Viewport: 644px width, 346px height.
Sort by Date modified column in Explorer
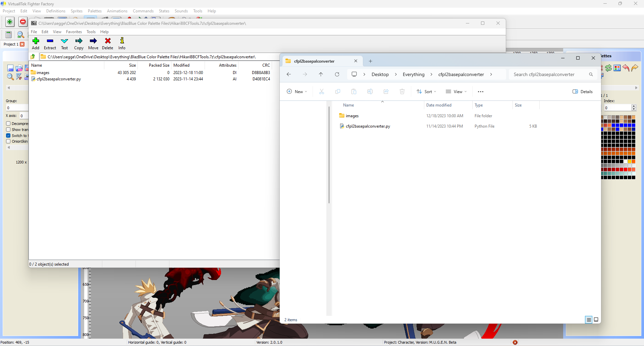click(x=448, y=105)
